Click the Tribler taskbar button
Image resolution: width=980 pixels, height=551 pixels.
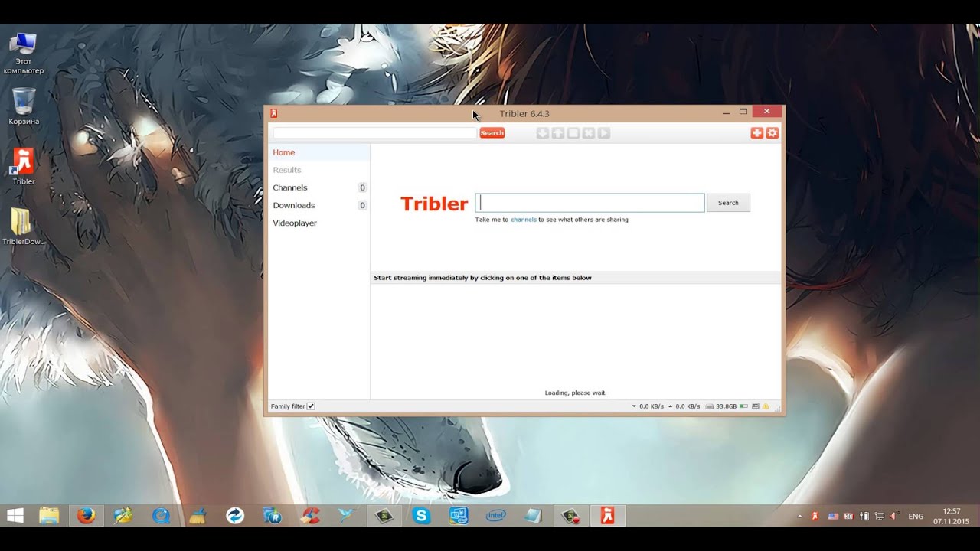click(x=608, y=516)
